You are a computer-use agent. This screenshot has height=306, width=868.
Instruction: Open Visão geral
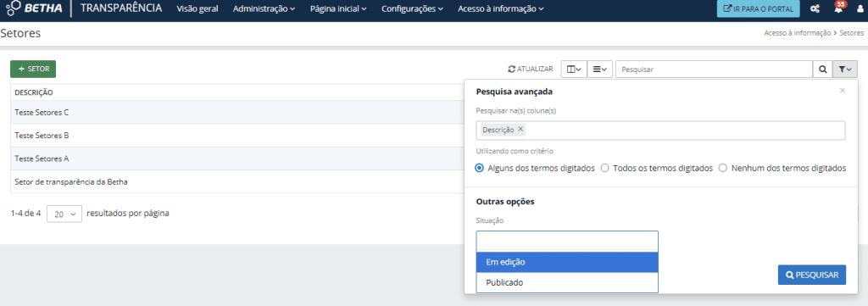[197, 8]
